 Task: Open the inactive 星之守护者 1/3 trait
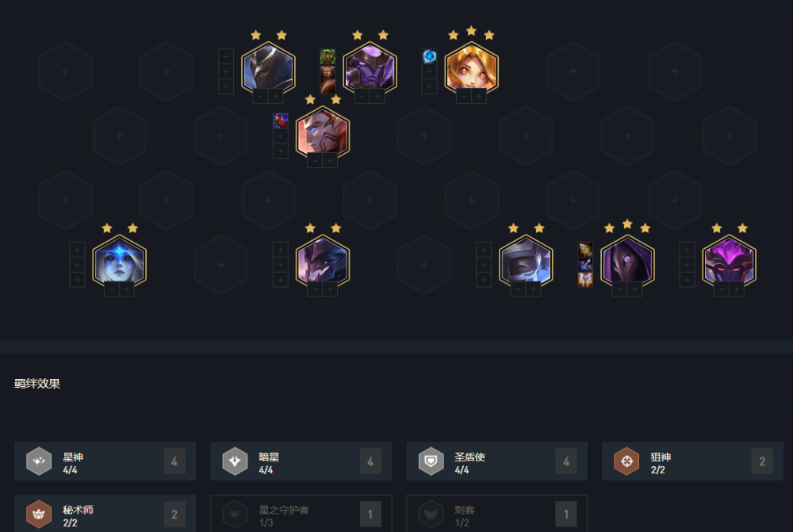pos(301,514)
